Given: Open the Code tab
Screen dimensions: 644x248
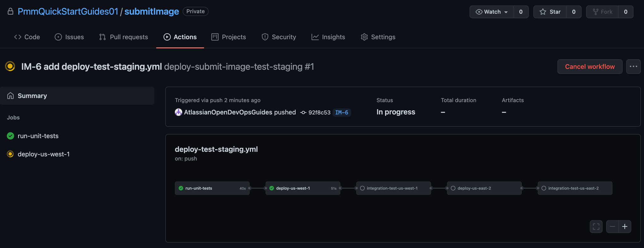Looking at the screenshot, I should click(27, 37).
